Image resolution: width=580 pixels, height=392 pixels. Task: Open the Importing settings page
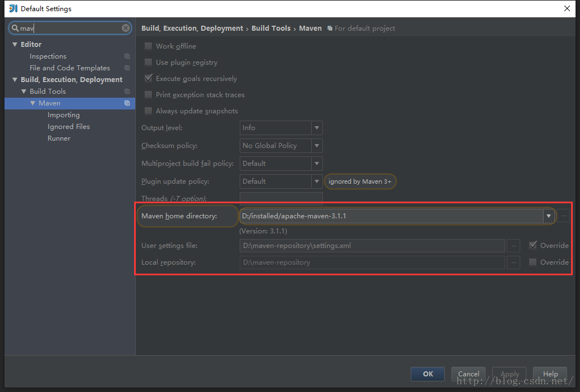coord(64,115)
